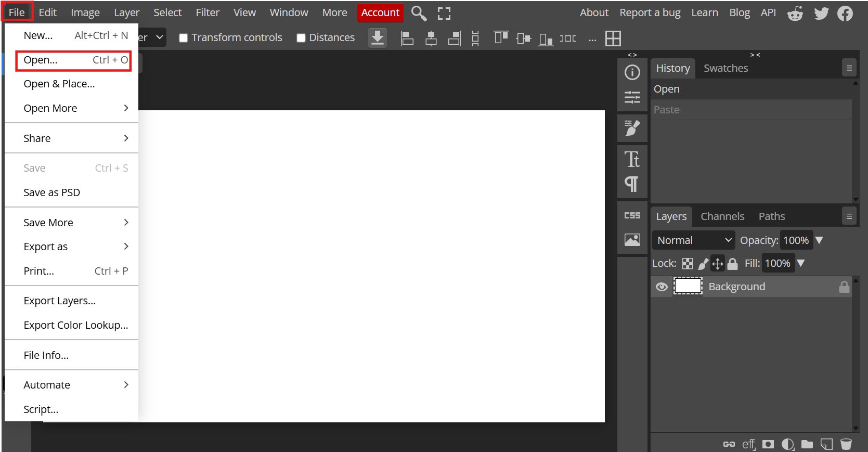Add a new folder in Layers panel

tap(807, 444)
